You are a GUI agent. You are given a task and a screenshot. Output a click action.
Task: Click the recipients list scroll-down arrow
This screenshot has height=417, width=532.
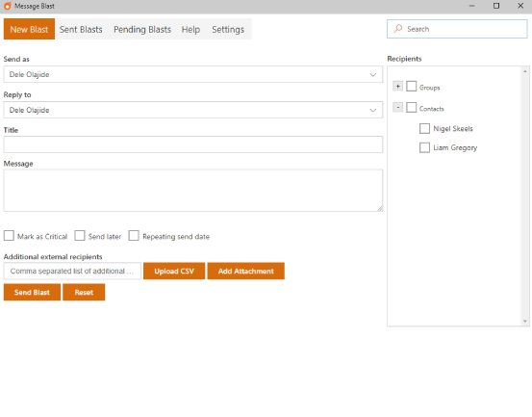[x=525, y=321]
